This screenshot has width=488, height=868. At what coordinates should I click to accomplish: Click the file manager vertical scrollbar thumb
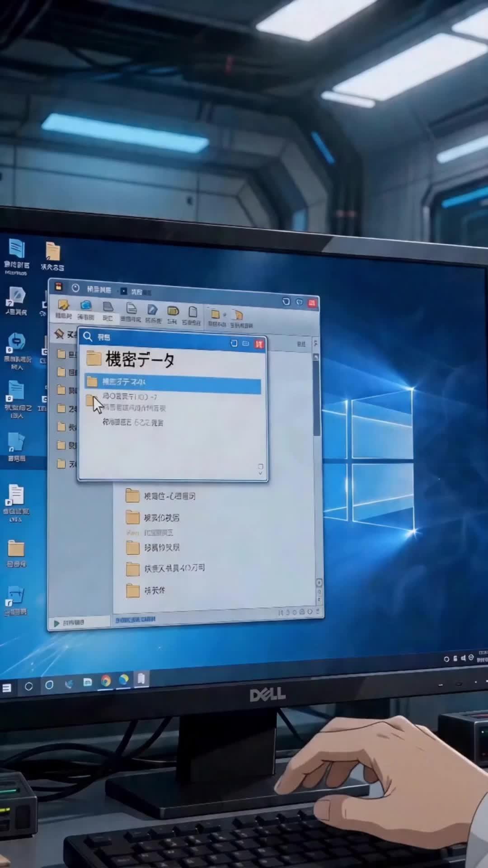(317, 398)
